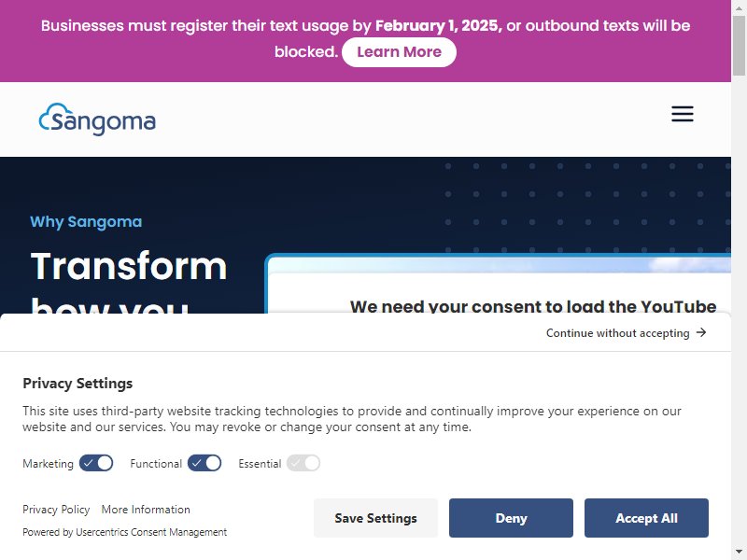Click the YouTube consent video panel
747x560 pixels.
pos(498,284)
